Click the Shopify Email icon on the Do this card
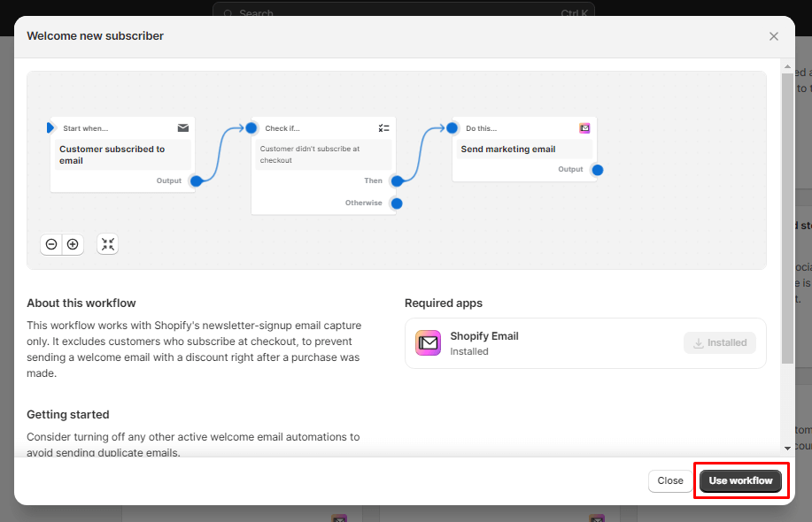The height and width of the screenshot is (522, 812). pos(584,127)
